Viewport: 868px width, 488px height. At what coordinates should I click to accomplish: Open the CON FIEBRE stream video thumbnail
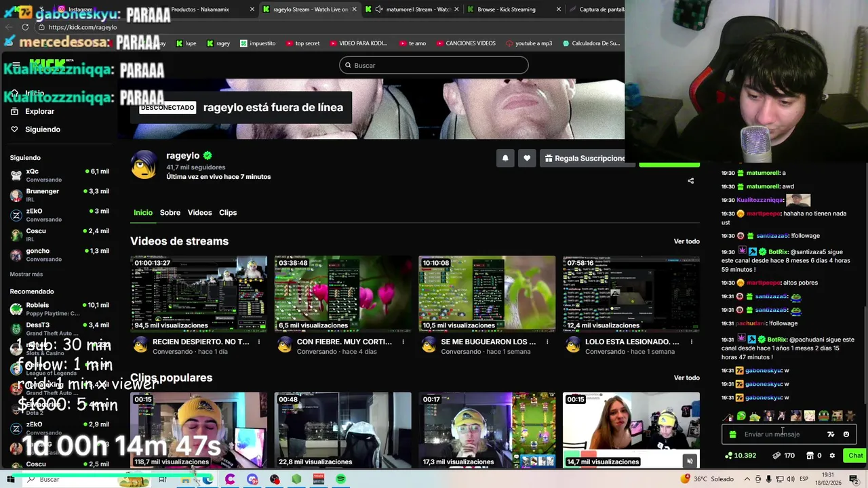[343, 293]
